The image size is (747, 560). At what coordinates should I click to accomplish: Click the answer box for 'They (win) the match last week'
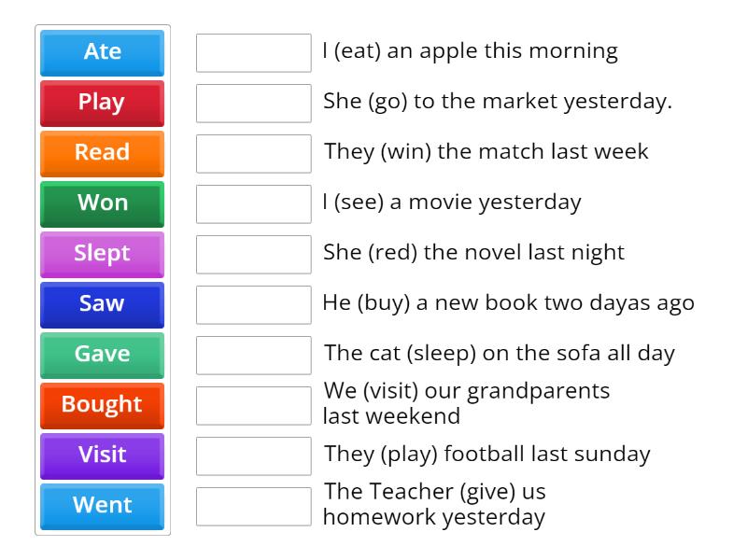tap(253, 153)
